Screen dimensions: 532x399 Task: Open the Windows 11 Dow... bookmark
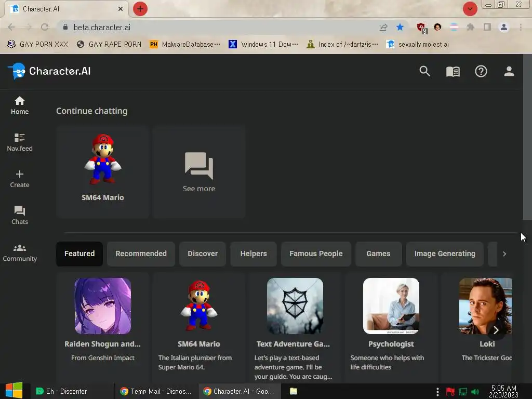click(x=263, y=44)
